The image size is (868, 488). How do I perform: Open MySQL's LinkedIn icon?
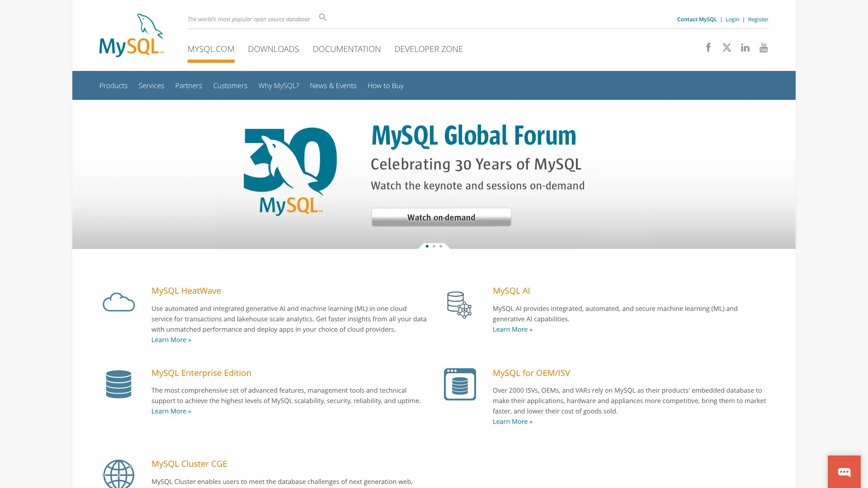coord(745,47)
